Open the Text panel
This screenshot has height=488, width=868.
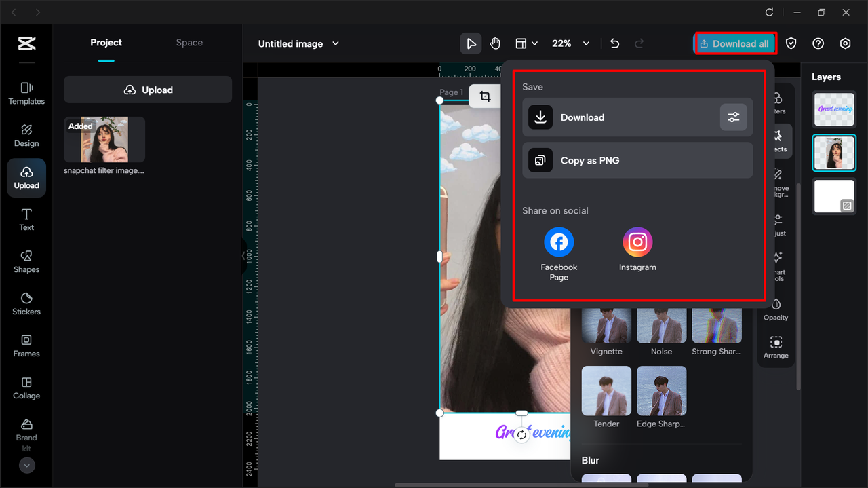(x=26, y=220)
